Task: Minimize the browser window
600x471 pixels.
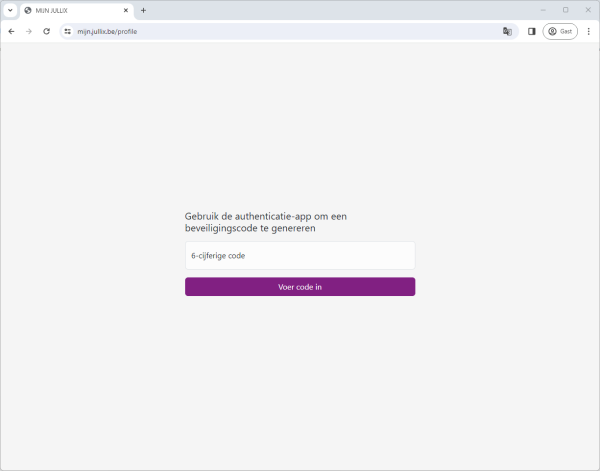Action: 541,10
